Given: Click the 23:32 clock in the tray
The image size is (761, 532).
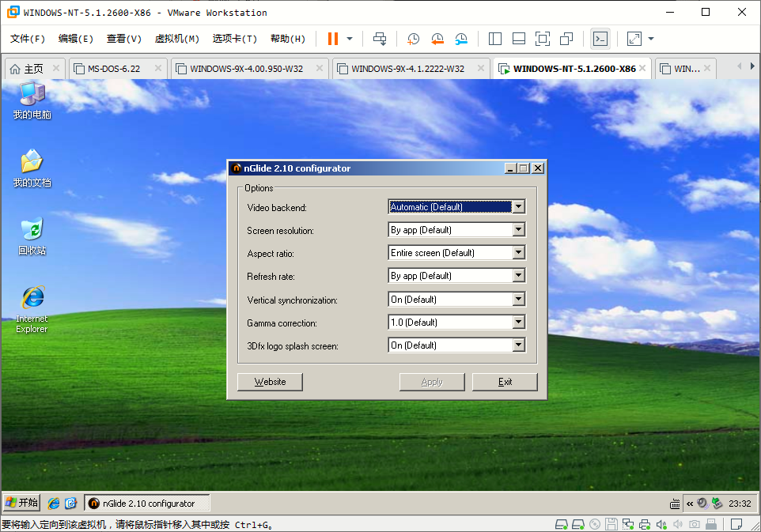Looking at the screenshot, I should (740, 504).
